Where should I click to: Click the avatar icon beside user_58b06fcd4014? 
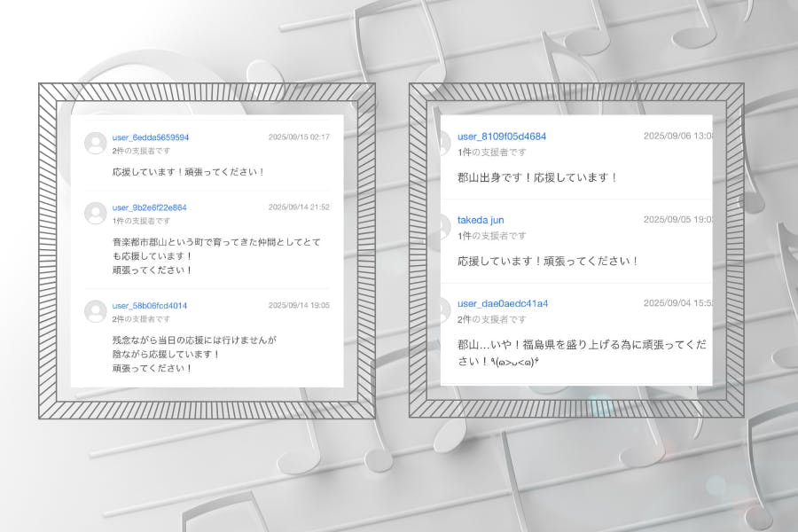(x=96, y=311)
